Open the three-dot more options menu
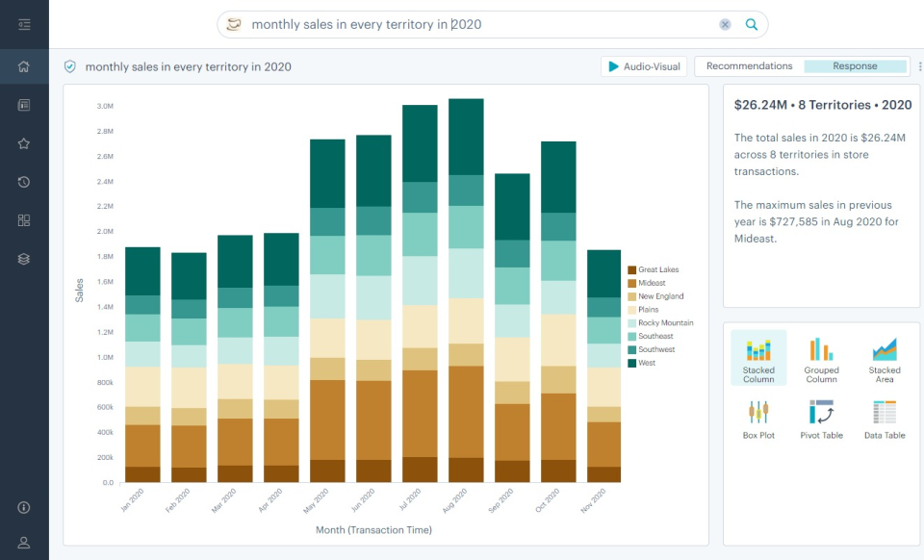 pyautogui.click(x=919, y=66)
